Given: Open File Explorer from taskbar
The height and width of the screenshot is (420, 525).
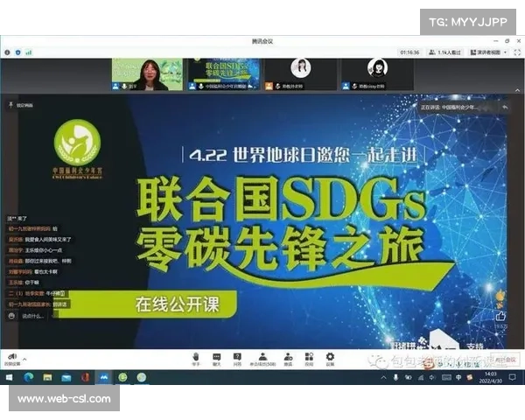Looking at the screenshot, I should [47, 377].
